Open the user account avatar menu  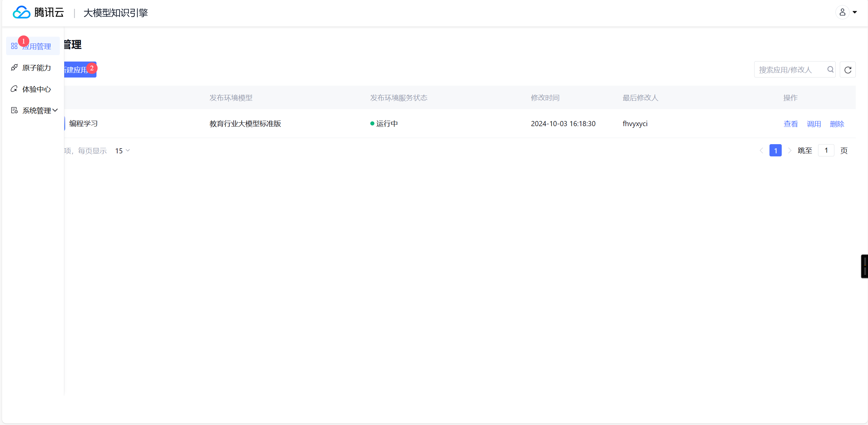842,13
